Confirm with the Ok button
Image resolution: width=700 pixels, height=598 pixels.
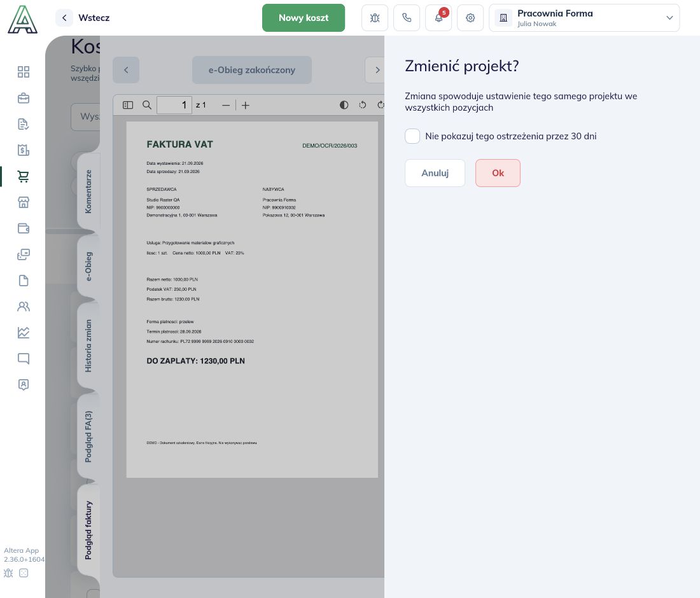(498, 173)
